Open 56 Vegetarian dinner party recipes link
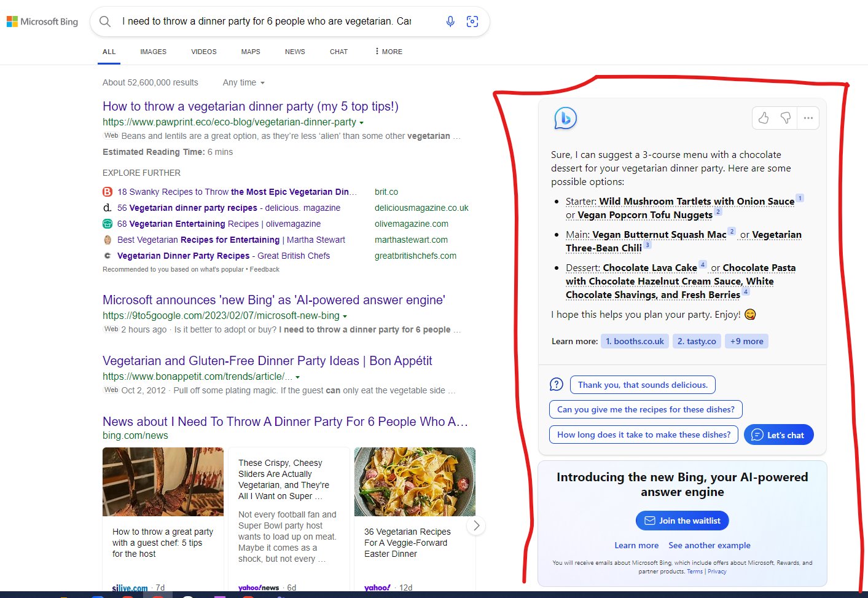868x598 pixels. 229,208
